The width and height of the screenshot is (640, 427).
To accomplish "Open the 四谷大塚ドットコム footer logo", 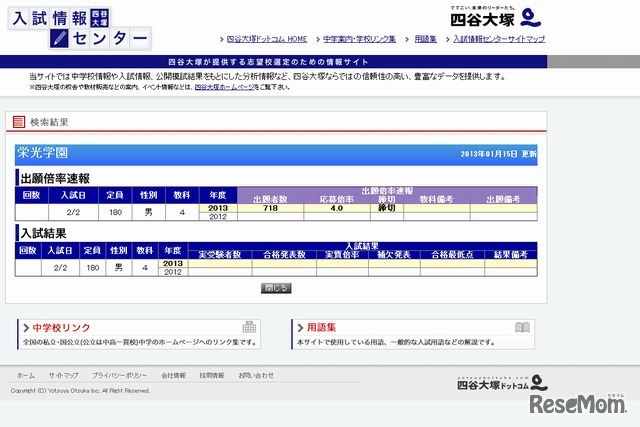I will click(x=502, y=383).
